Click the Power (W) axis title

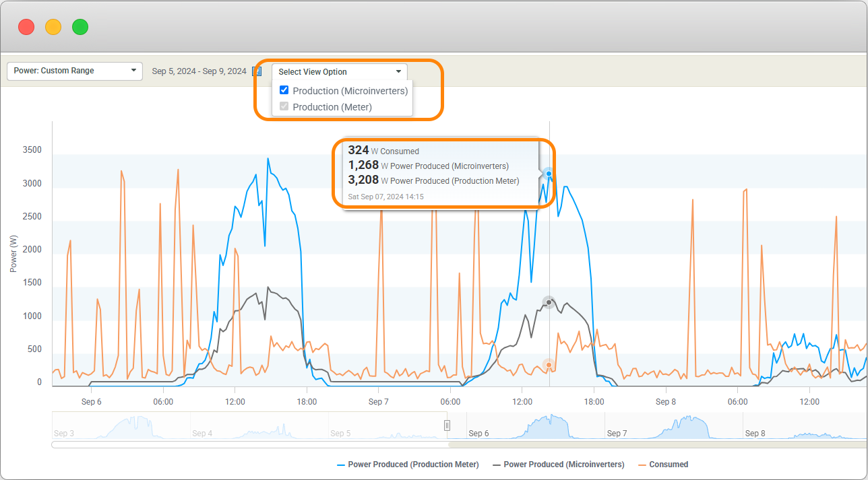[13, 253]
